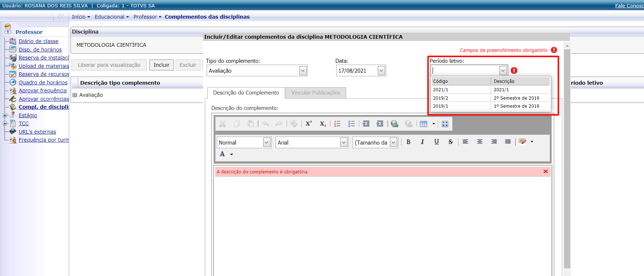Dismiss the required description error message
The width and height of the screenshot is (644, 276).
[x=545, y=172]
